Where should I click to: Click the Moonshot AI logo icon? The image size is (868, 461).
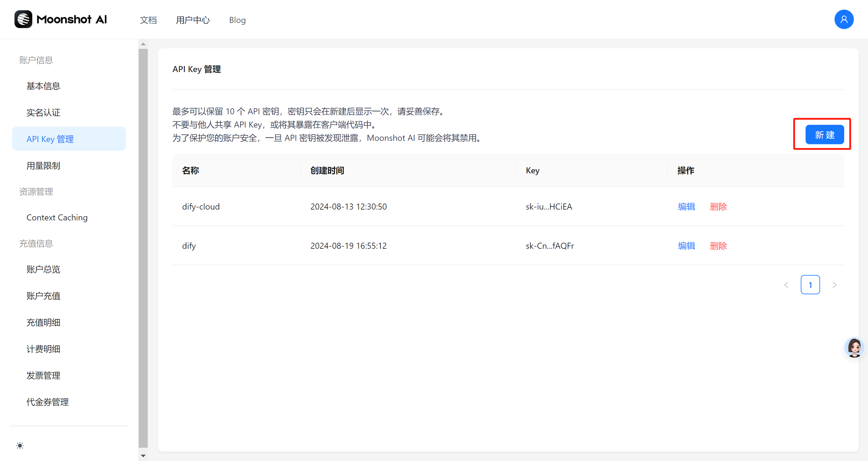pyautogui.click(x=23, y=19)
